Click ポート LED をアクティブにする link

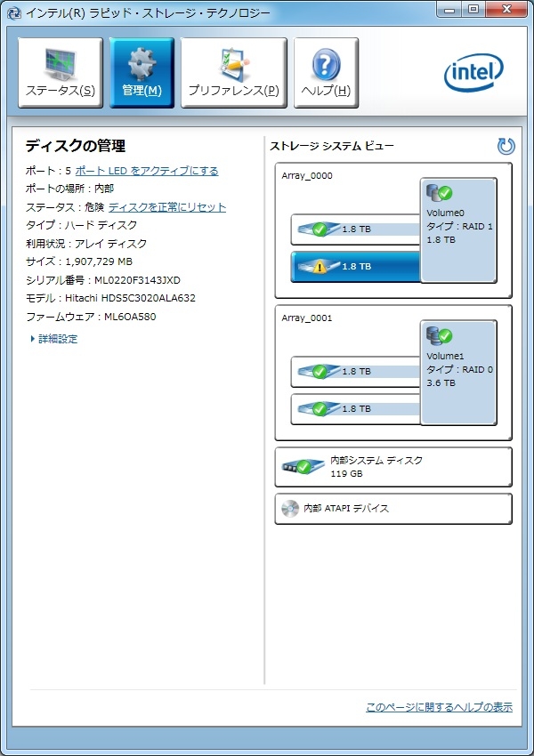tap(147, 171)
